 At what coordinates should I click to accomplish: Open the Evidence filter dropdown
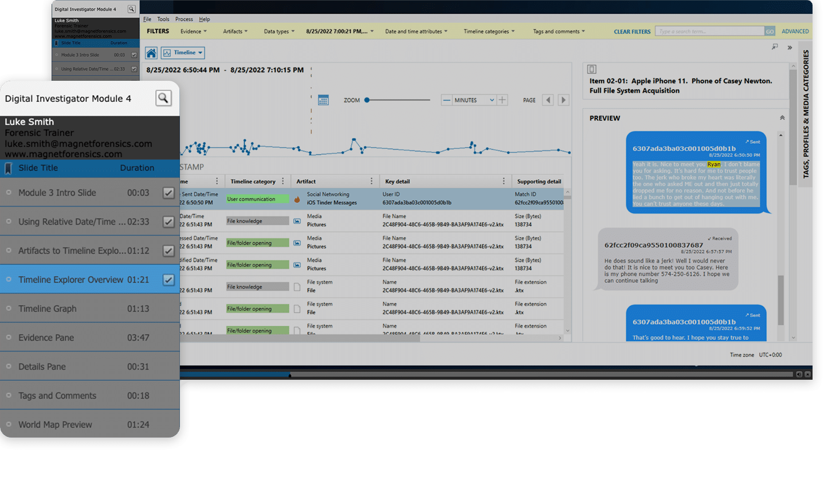point(194,31)
